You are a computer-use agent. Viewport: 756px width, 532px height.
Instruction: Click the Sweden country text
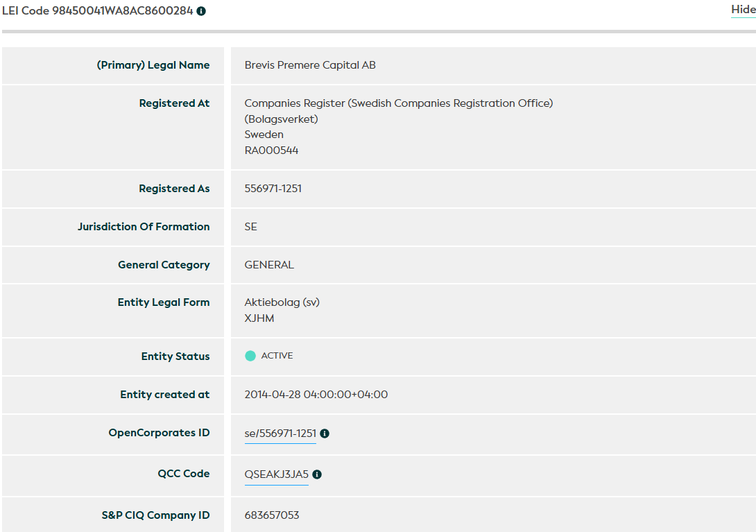tap(264, 135)
